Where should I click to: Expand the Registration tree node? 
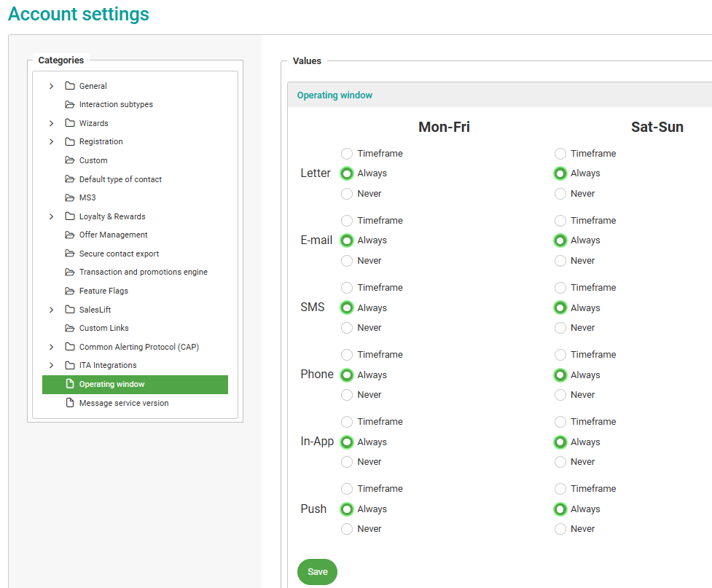[51, 142]
